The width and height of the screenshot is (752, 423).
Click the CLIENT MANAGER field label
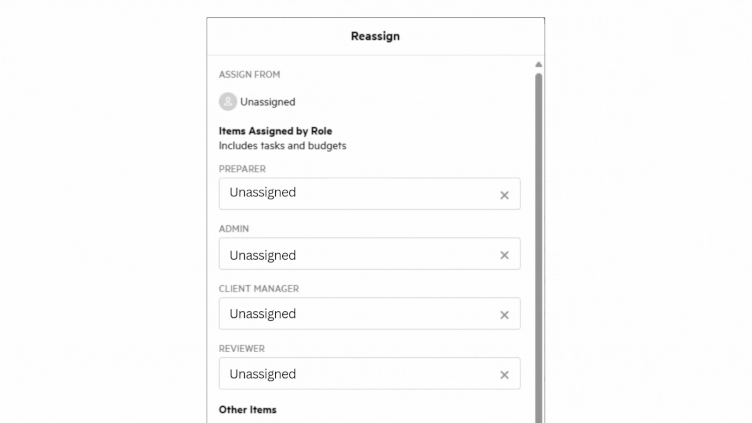[x=258, y=289]
